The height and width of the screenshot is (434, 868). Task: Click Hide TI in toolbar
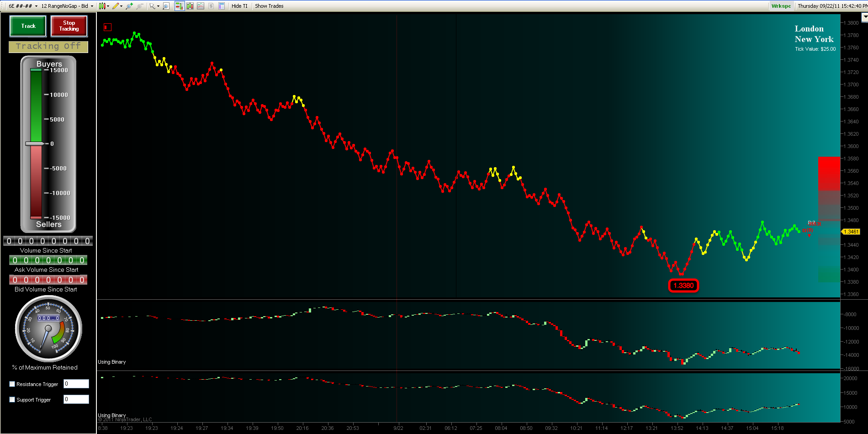[x=239, y=6]
